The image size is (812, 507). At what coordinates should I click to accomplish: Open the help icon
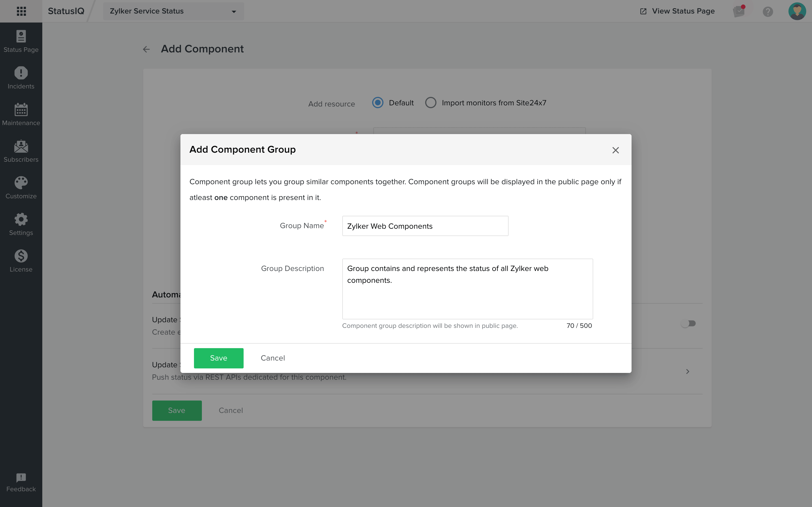768,11
